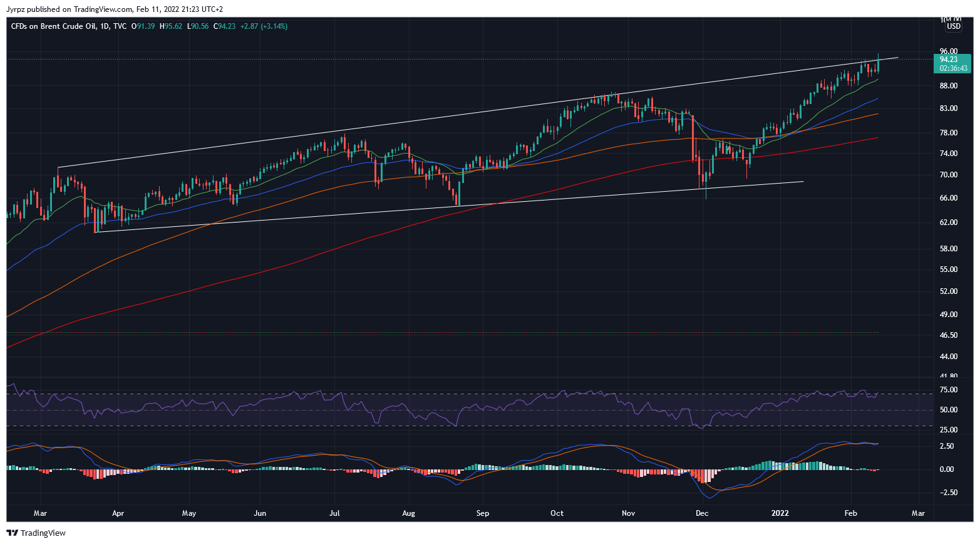
Task: Click the 70.00 price scale label
Action: point(949,175)
